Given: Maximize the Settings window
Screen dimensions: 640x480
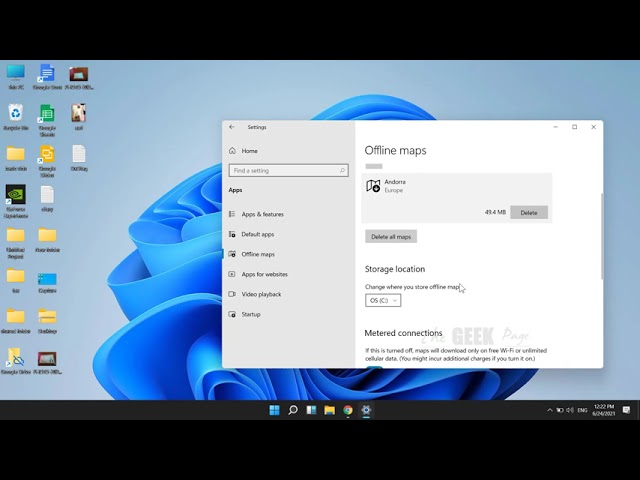Looking at the screenshot, I should (x=575, y=127).
